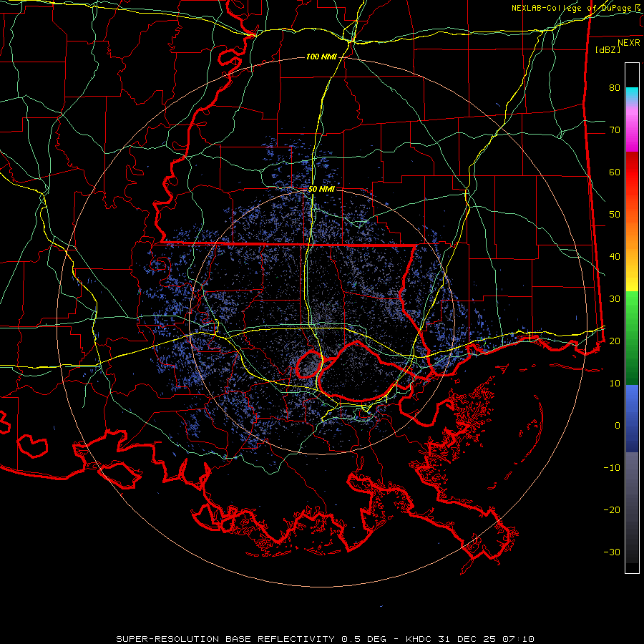Click the 30 value on the dBZ scale
The width and height of the screenshot is (644, 644).
(615, 298)
